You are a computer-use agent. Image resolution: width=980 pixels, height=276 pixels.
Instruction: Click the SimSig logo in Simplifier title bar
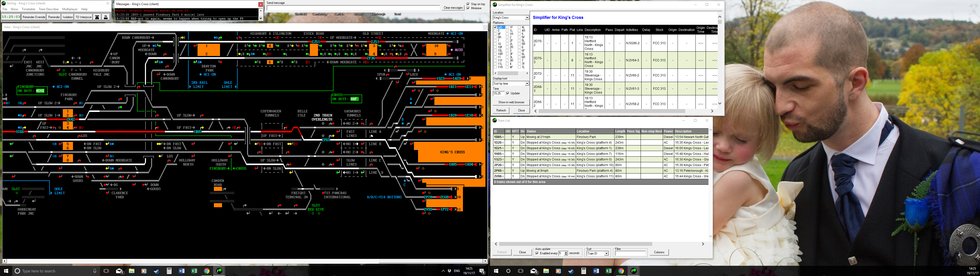(x=495, y=5)
